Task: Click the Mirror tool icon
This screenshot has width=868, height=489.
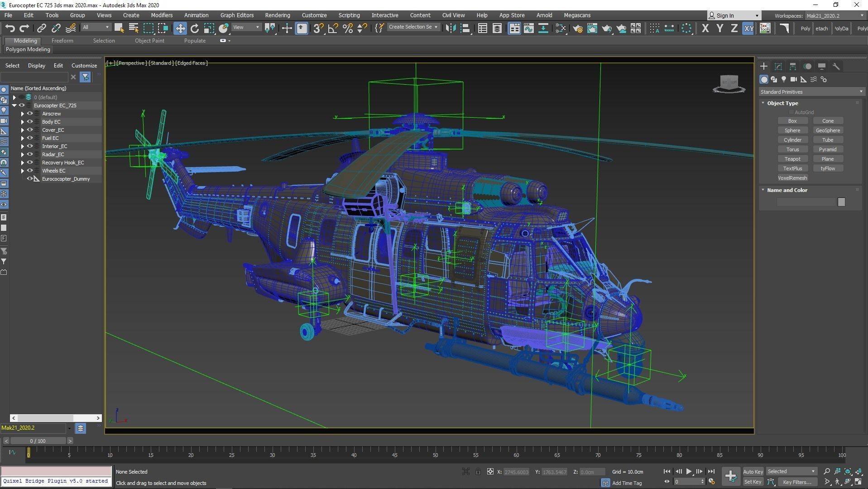Action: click(x=451, y=29)
